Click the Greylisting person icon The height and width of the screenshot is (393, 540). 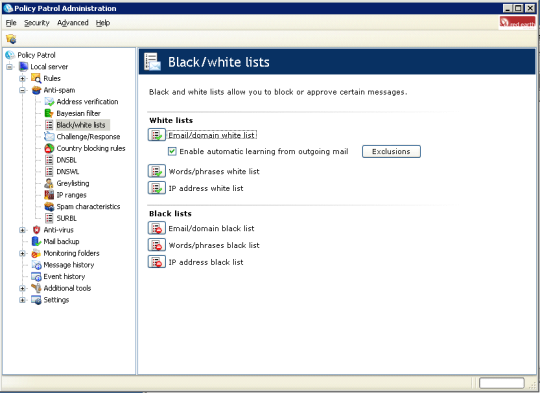pyautogui.click(x=49, y=183)
